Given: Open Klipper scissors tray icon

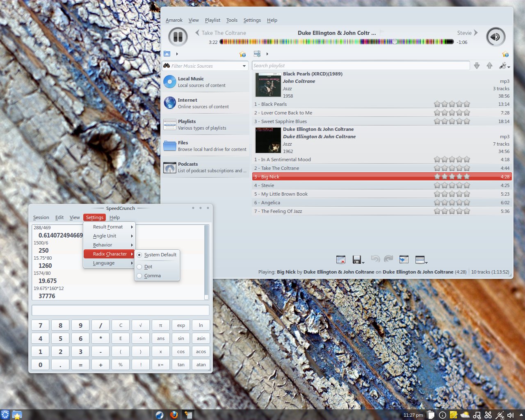Looking at the screenshot, I should tap(488, 415).
